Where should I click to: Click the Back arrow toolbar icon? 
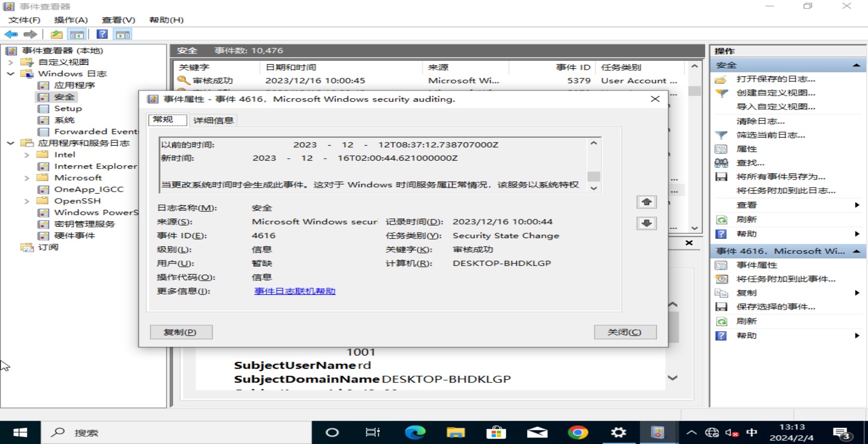point(11,34)
